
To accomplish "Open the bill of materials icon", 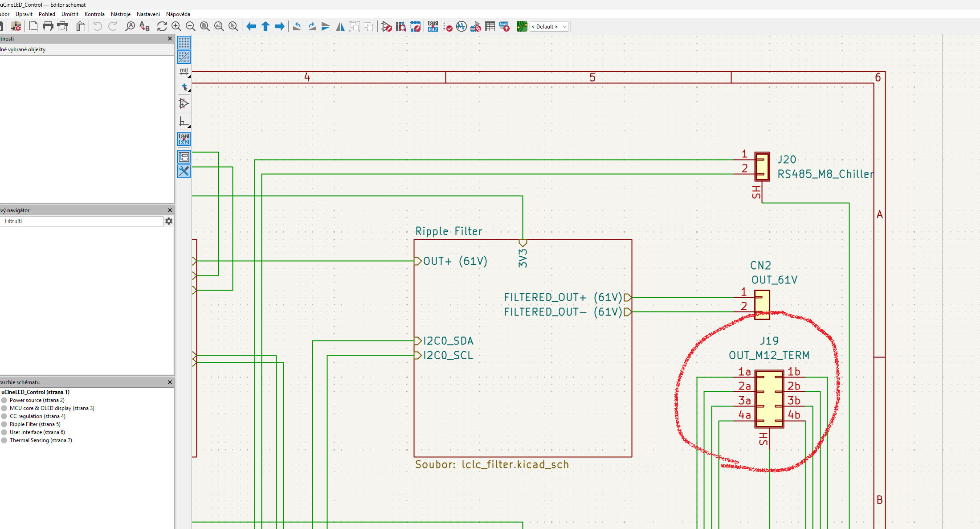I will click(504, 27).
